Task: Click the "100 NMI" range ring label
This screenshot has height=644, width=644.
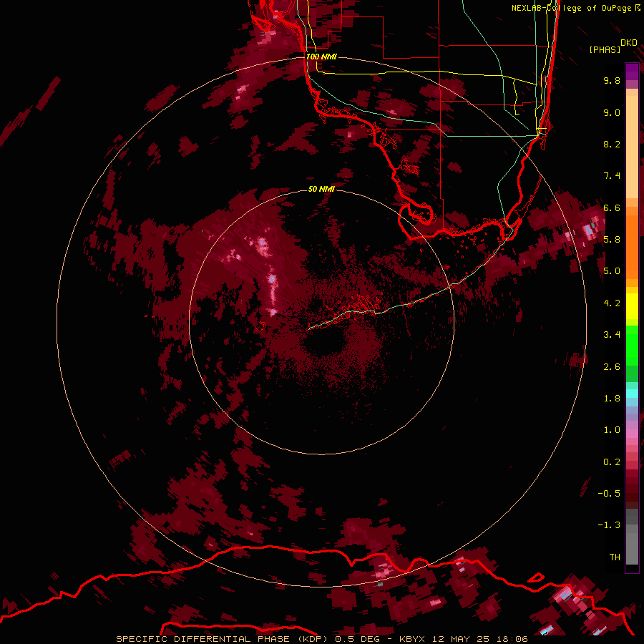Action: coord(321,57)
